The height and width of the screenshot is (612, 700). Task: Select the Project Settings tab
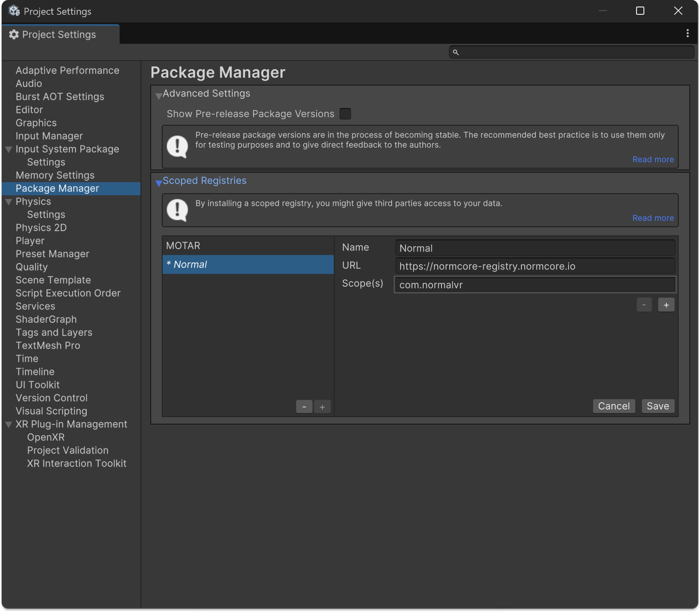coord(59,35)
